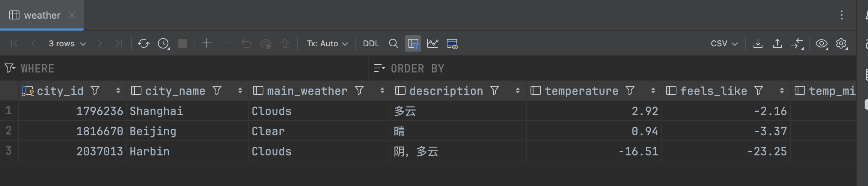Viewport: 868px width, 186px height.
Task: Toggle the view options eye icon
Action: pos(822,44)
